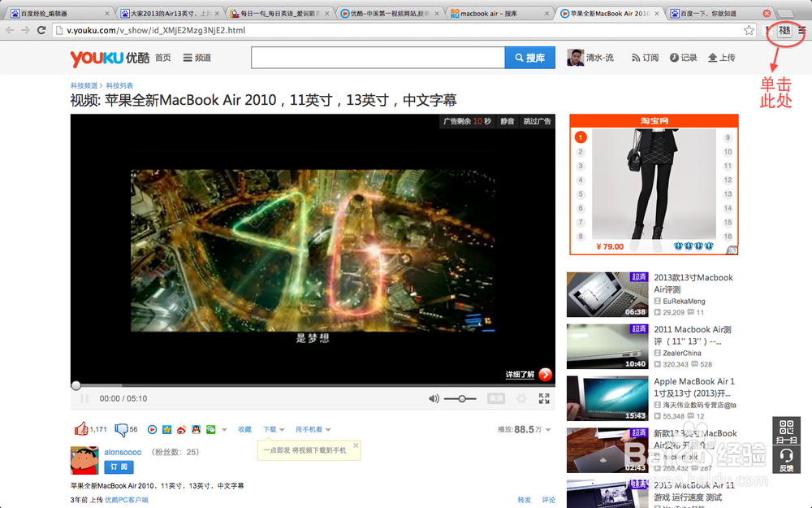Toggle fullscreen playback mode
The image size is (812, 508).
tap(545, 398)
